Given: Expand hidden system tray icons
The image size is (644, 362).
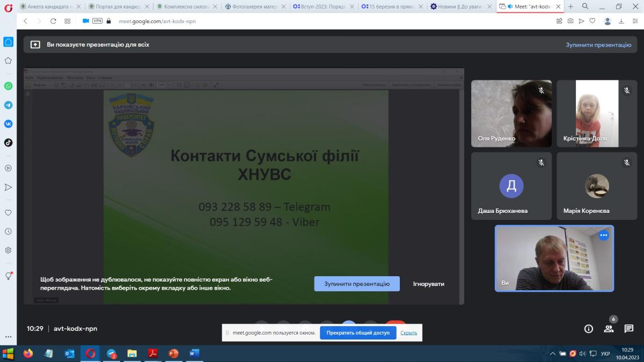Looking at the screenshot, I should pos(553,354).
